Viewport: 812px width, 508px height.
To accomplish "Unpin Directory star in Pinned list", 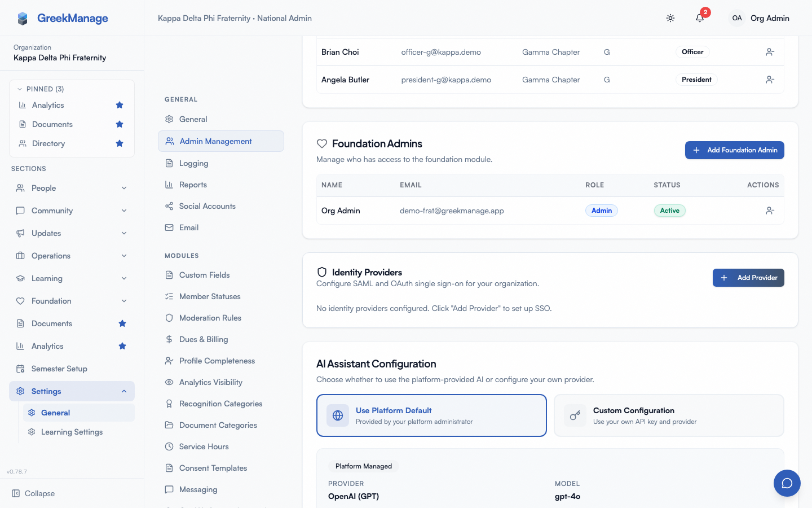I will pos(120,143).
